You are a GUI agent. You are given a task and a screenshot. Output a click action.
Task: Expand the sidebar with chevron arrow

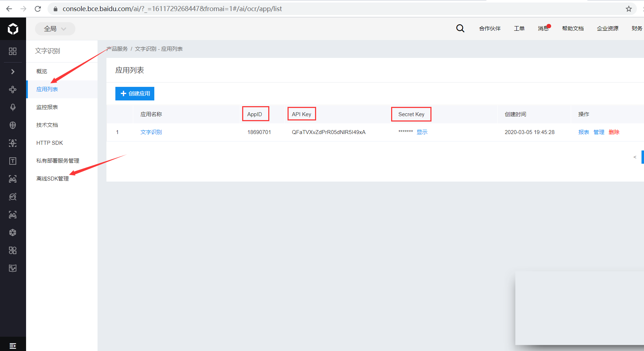13,71
